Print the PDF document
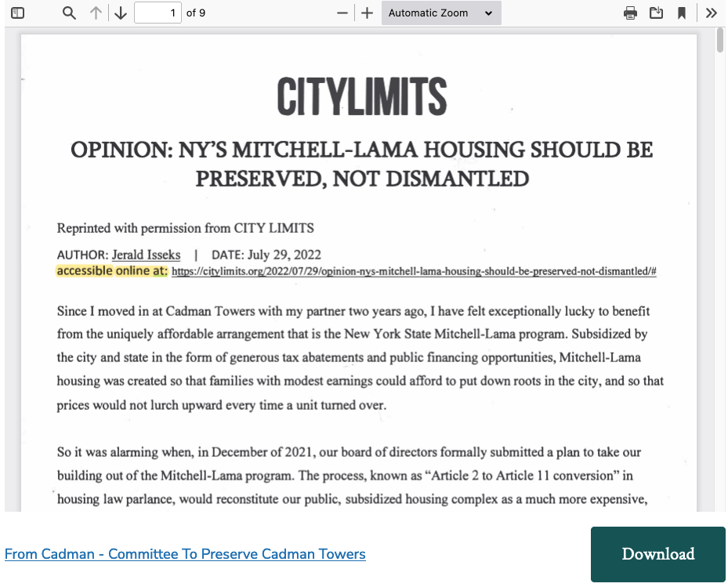Viewport: 728px width, 587px height. (630, 13)
